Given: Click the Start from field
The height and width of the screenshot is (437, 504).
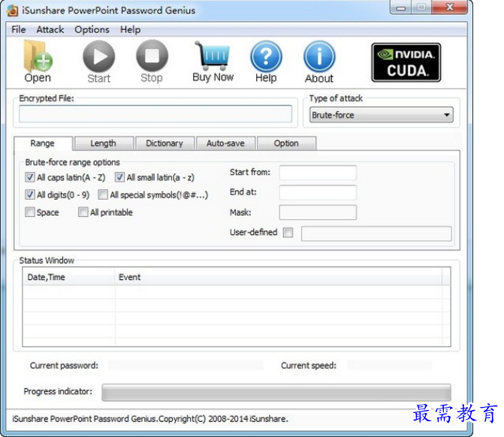Looking at the screenshot, I should coord(318,173).
